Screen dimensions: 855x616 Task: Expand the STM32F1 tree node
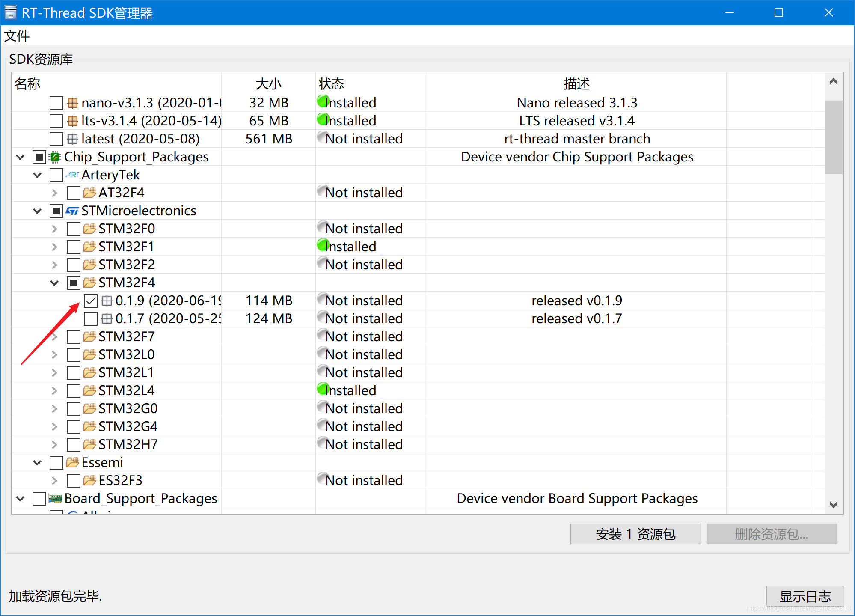click(54, 247)
